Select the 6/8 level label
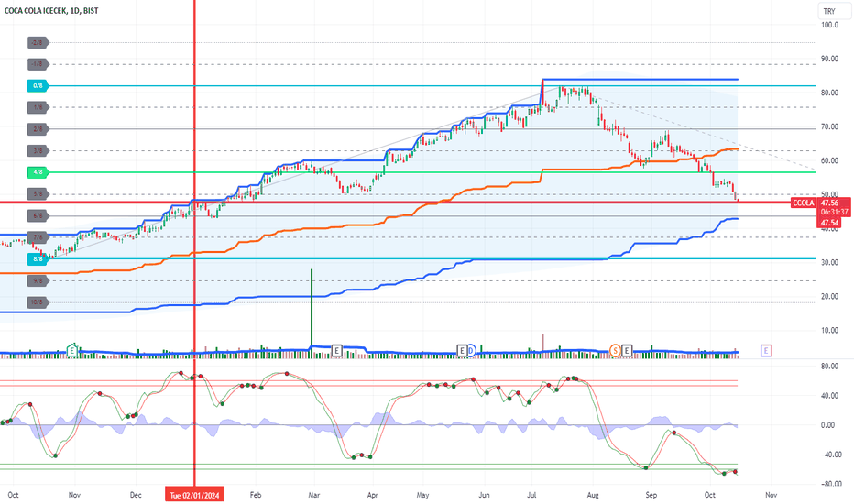854x504 pixels. [38, 215]
